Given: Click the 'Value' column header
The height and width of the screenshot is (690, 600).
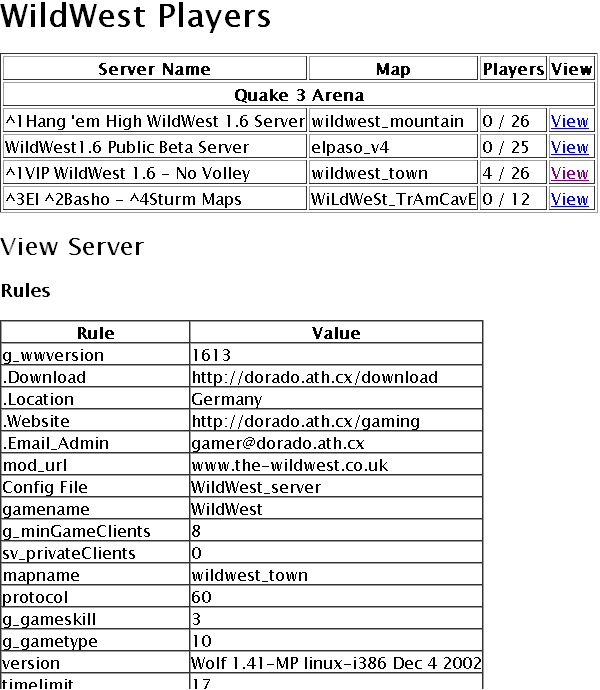Looking at the screenshot, I should point(336,332).
